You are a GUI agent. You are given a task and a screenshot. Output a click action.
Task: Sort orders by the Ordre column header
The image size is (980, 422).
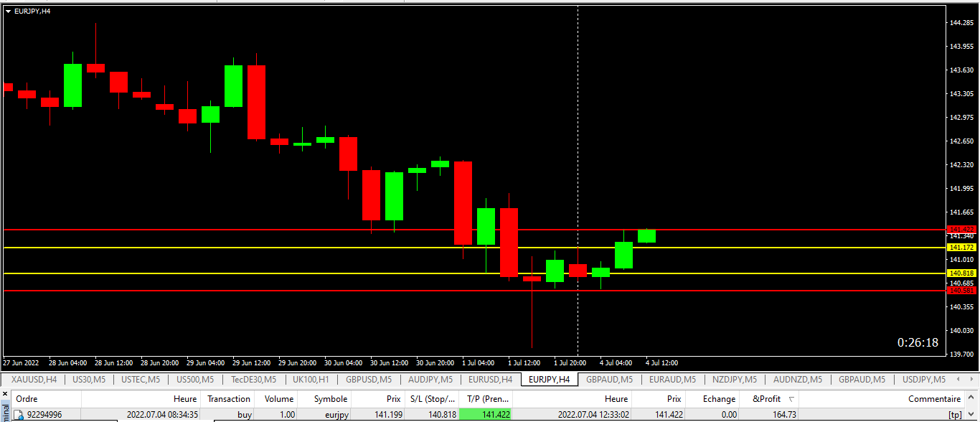click(x=47, y=399)
